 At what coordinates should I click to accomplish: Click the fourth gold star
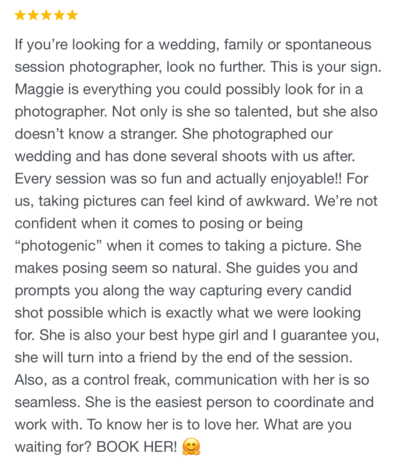pos(59,15)
